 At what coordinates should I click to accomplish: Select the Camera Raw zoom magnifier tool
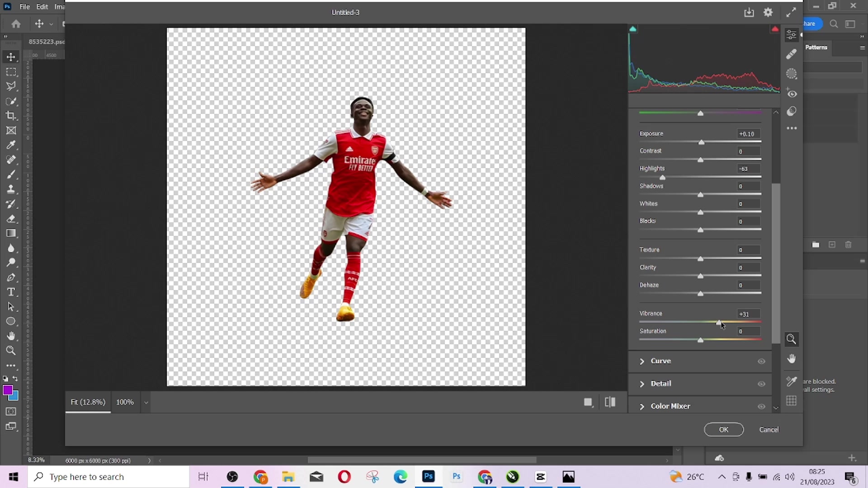pyautogui.click(x=791, y=339)
